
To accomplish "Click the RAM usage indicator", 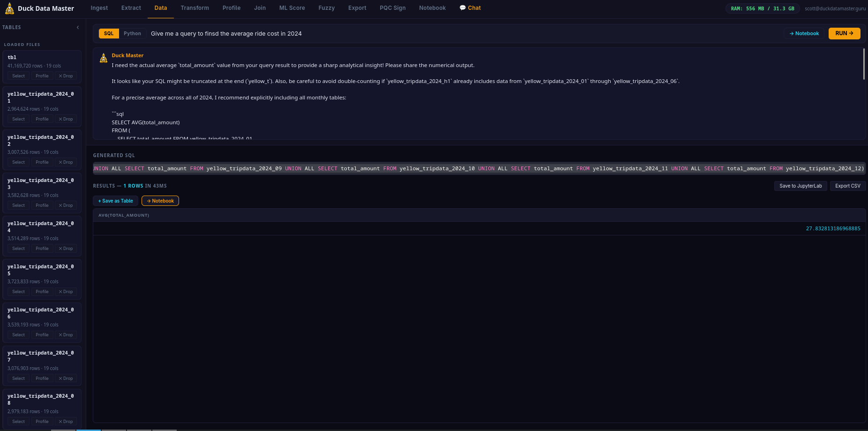I will pyautogui.click(x=763, y=8).
